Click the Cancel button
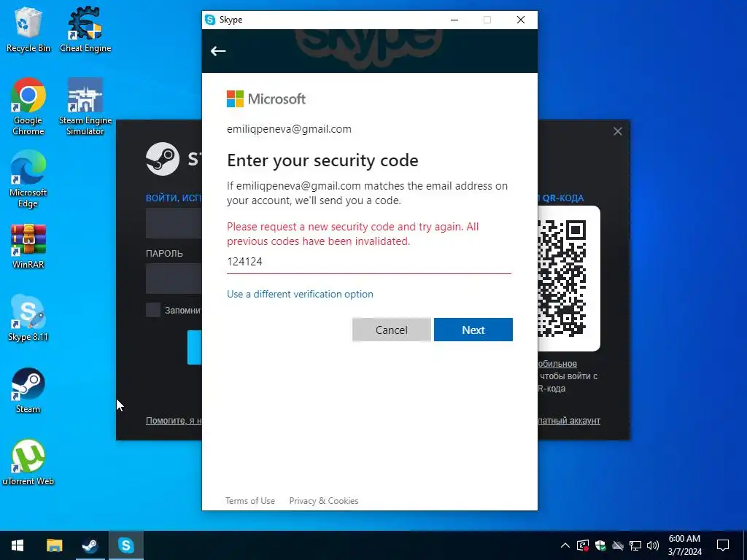The image size is (747, 560). point(392,330)
